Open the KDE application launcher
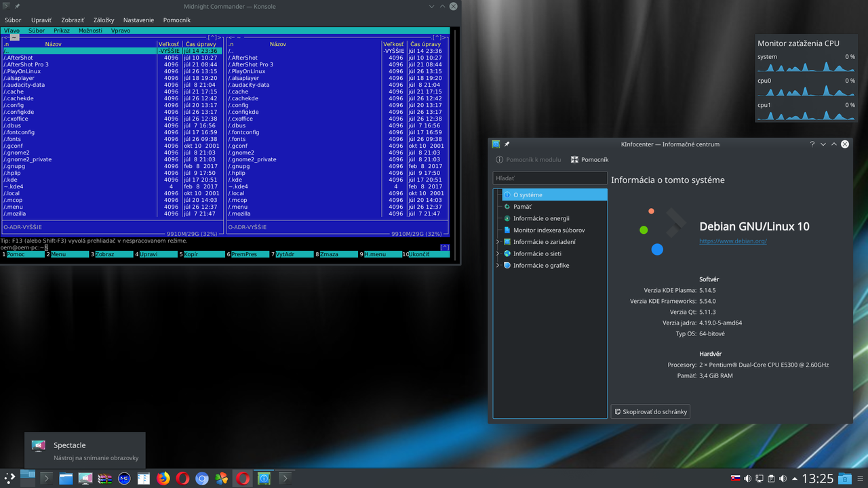 click(9, 479)
